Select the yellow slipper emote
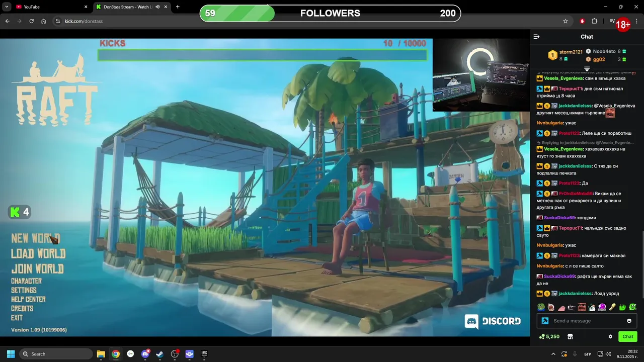Viewport: 644px width, 362px height. point(612,307)
